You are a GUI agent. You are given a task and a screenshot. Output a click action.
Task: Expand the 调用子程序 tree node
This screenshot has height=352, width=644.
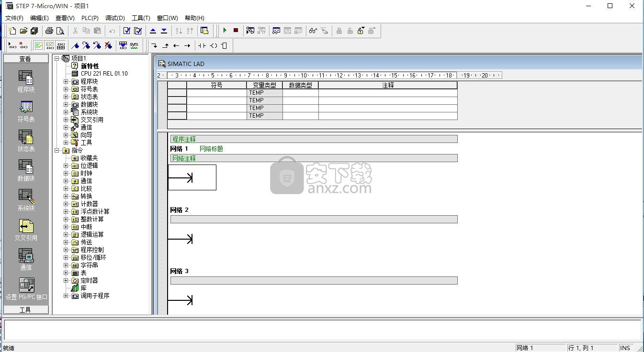pyautogui.click(x=66, y=296)
